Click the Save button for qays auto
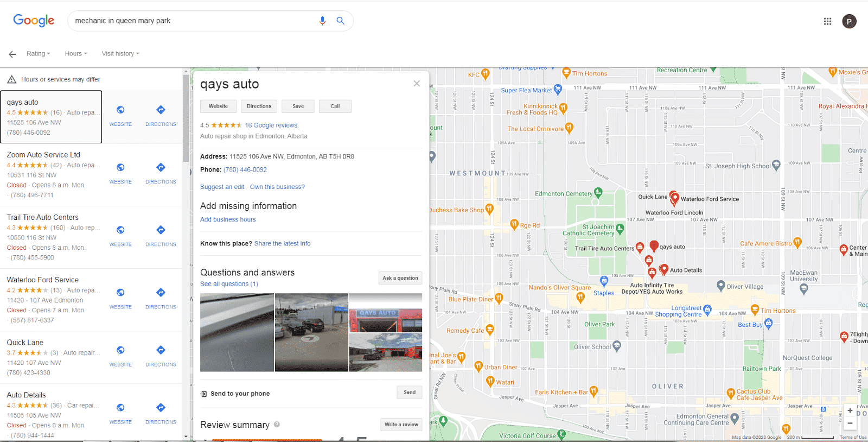 (298, 106)
